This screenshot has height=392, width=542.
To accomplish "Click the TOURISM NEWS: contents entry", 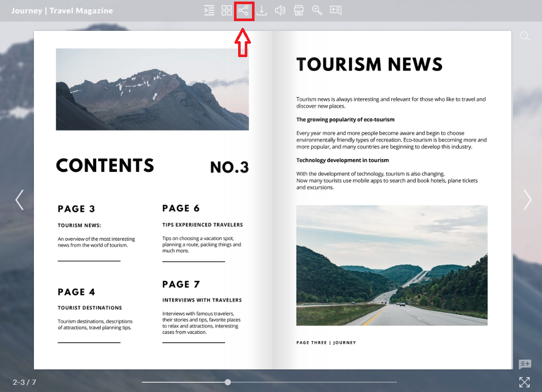I will point(80,225).
